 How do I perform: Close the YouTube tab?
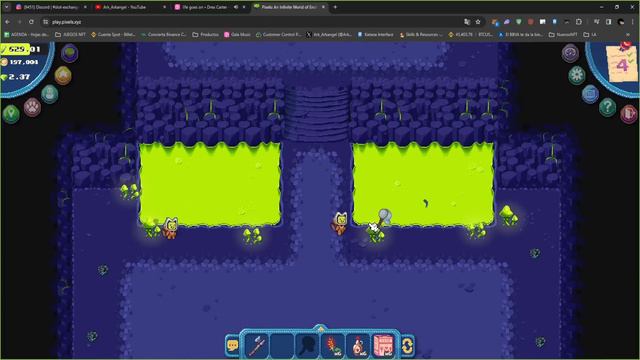pos(164,7)
